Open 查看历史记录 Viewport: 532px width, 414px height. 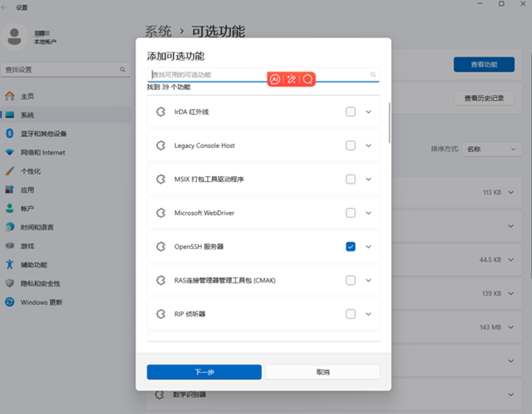[x=484, y=99]
